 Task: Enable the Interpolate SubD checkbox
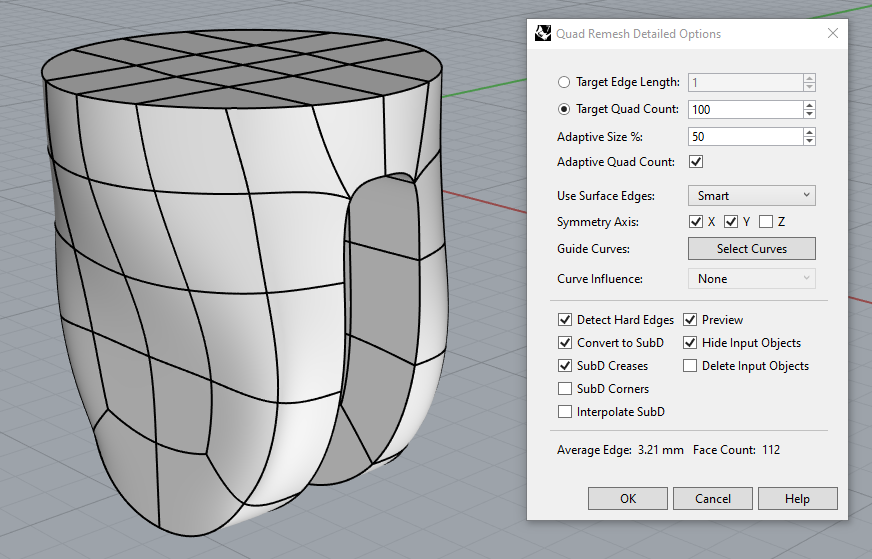(564, 412)
